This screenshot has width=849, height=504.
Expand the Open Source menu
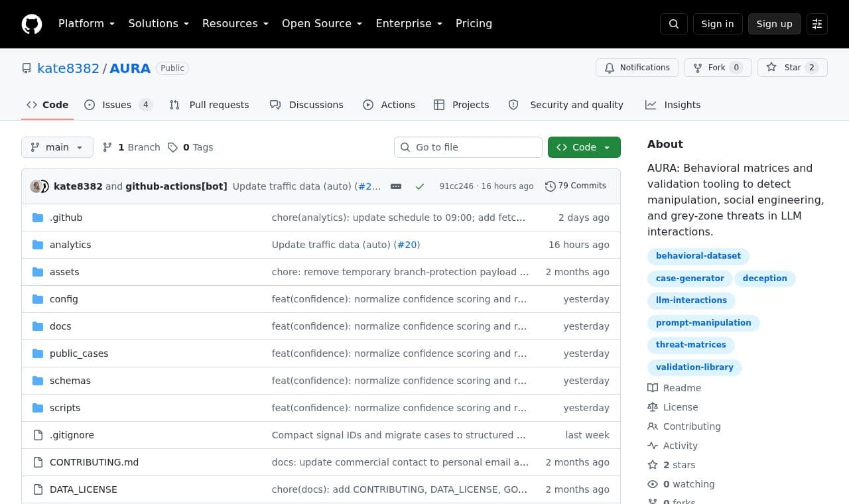click(322, 23)
